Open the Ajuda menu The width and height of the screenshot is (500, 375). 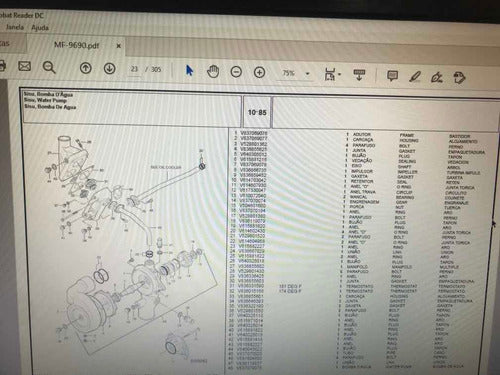pos(40,28)
